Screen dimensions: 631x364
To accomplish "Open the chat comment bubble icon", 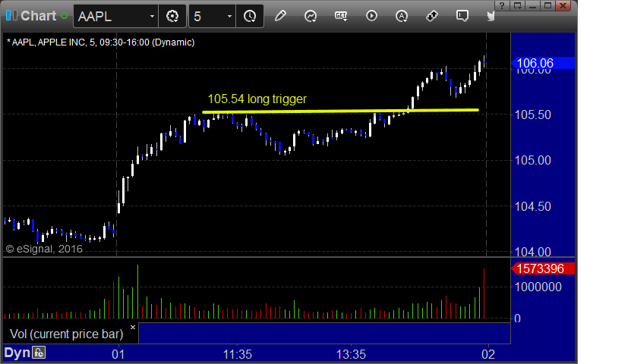I will (x=462, y=16).
